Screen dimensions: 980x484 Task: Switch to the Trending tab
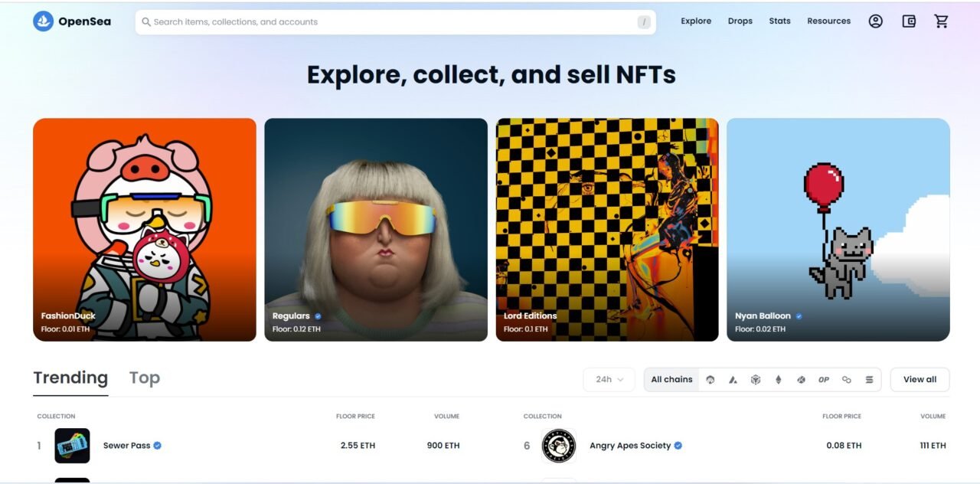pos(70,378)
